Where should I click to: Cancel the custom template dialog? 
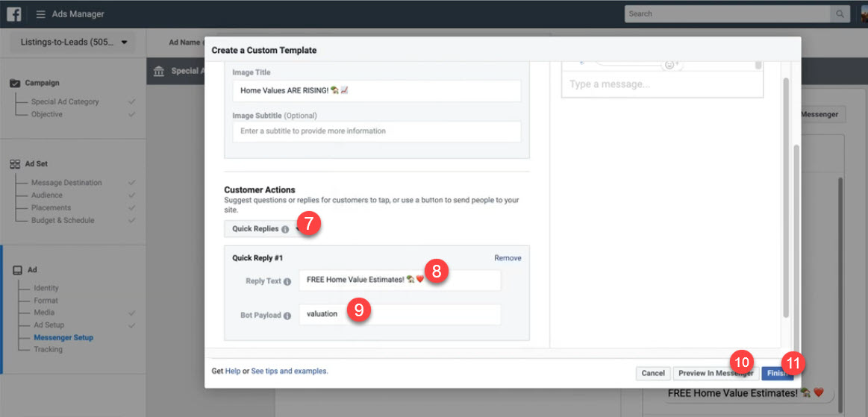[x=653, y=373]
